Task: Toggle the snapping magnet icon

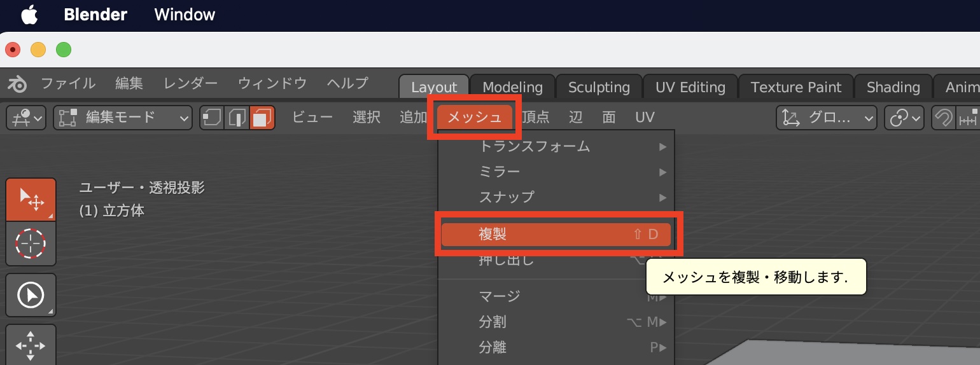Action: tap(944, 118)
